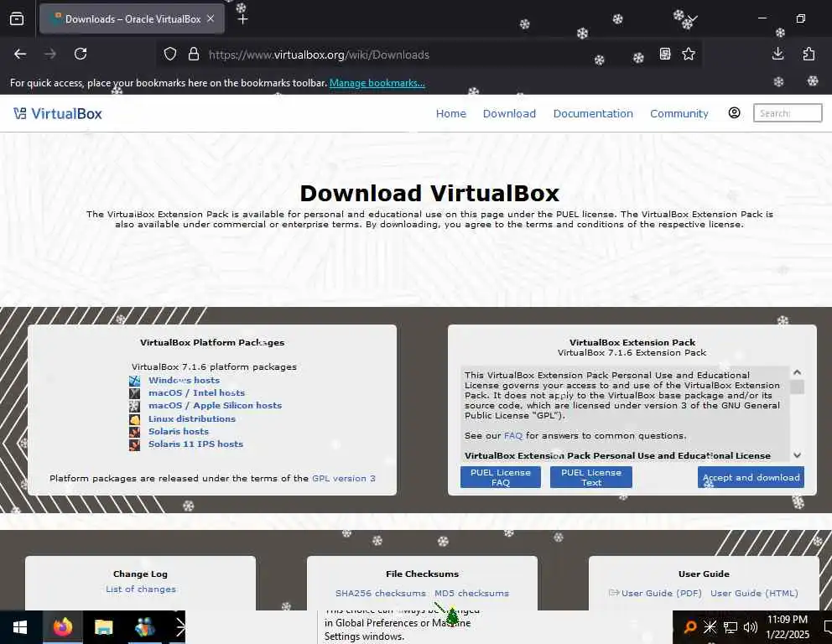Open the Download menu item

tap(509, 113)
